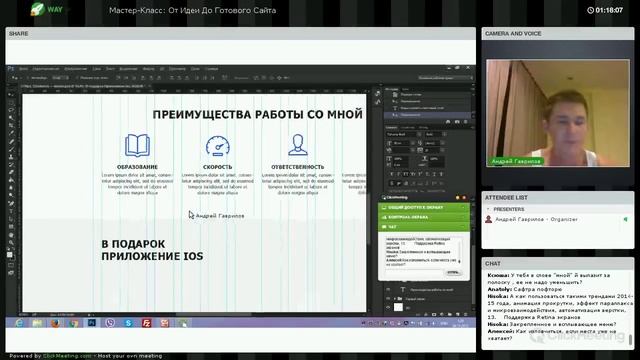Viewport: 640px width, 360px height.
Task: Open the green screen-control section bar
Action: [424, 217]
